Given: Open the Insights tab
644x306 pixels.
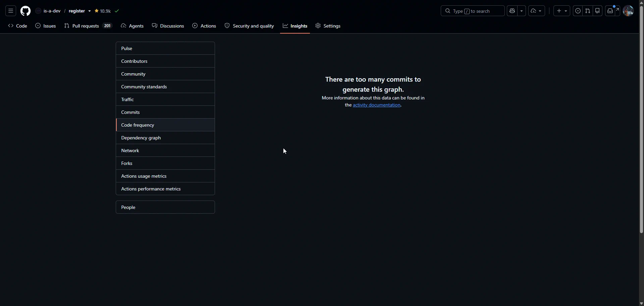Looking at the screenshot, I should [295, 26].
